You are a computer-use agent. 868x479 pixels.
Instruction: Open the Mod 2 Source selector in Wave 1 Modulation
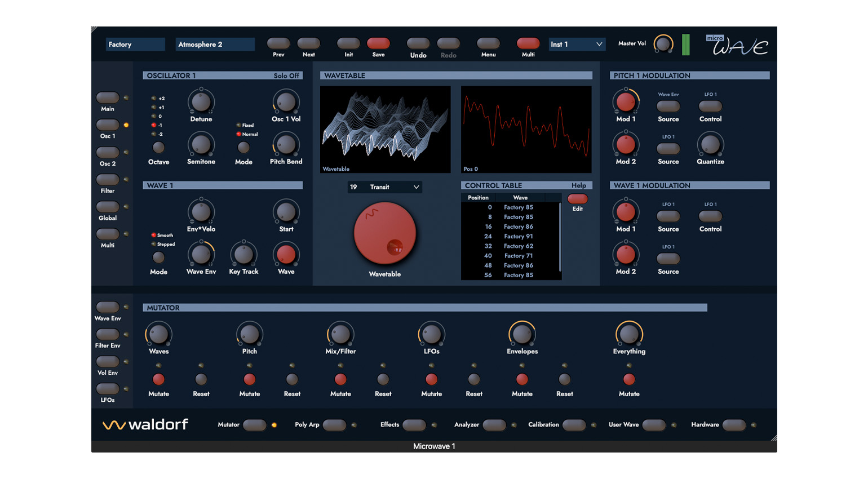668,259
